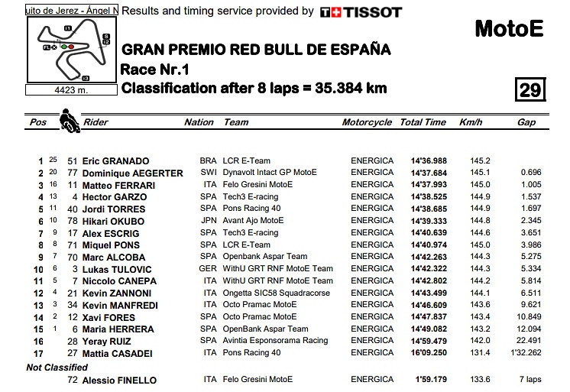This screenshot has width=570, height=392.
Task: Click the MotoE title
Action: click(x=508, y=28)
